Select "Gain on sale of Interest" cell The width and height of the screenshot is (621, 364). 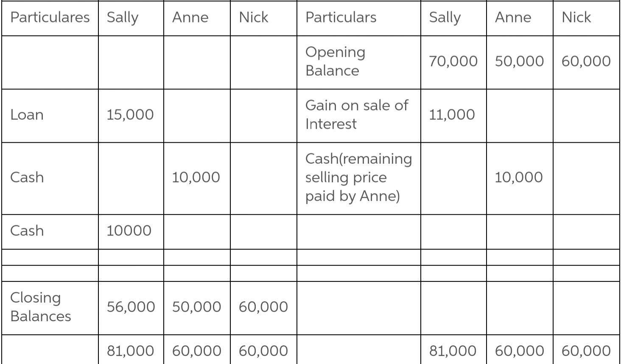357,114
